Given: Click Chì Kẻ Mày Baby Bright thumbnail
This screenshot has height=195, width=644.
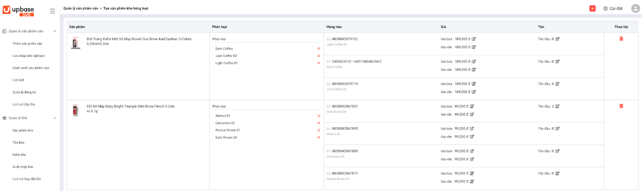Looking at the screenshot, I should point(76,111).
